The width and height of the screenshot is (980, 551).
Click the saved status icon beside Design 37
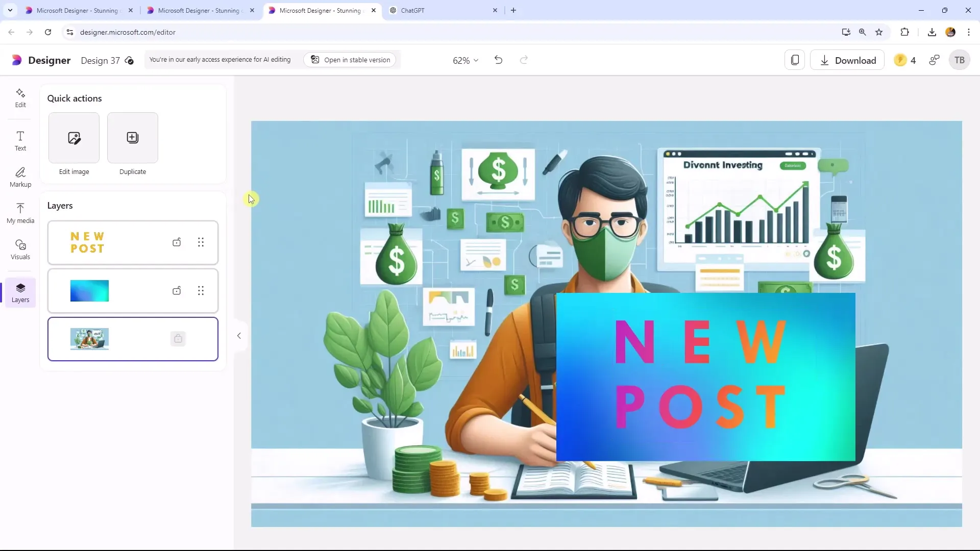(130, 61)
